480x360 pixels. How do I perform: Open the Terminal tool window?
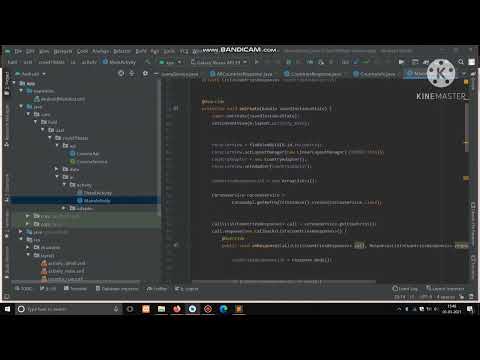pyautogui.click(x=76, y=289)
